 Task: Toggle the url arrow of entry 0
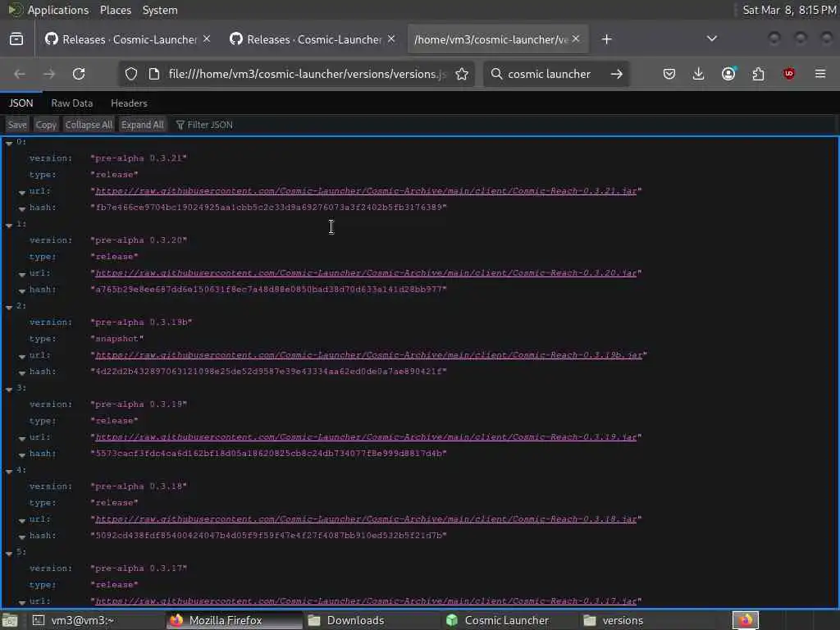(x=22, y=192)
